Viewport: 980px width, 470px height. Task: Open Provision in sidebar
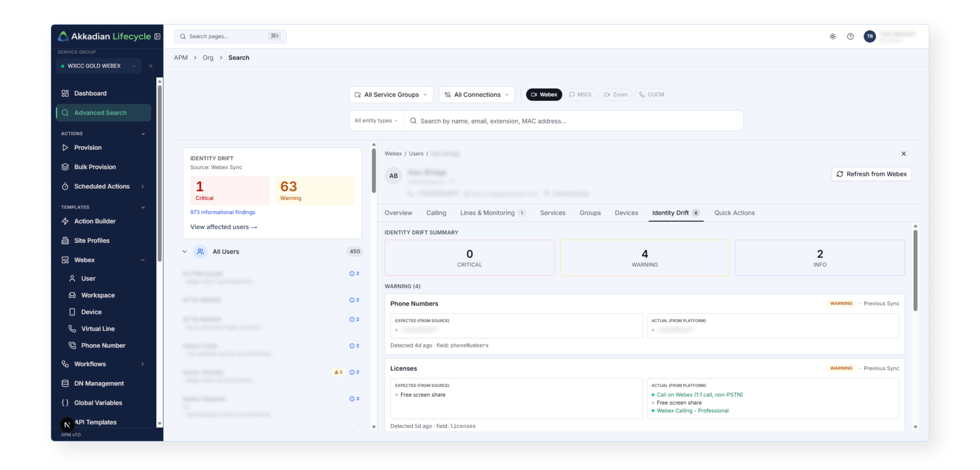(103, 147)
